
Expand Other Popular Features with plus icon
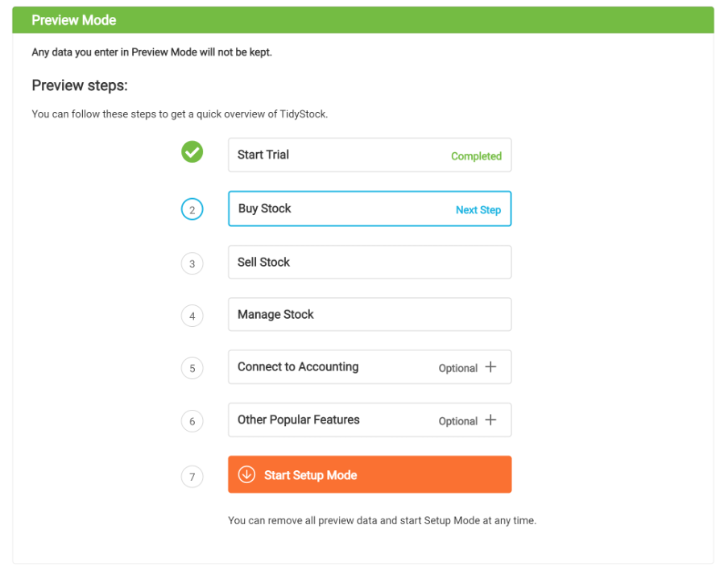(x=490, y=420)
